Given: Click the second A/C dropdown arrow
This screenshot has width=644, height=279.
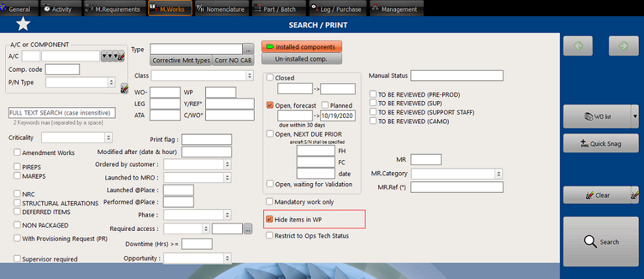Looking at the screenshot, I should click(x=109, y=56).
